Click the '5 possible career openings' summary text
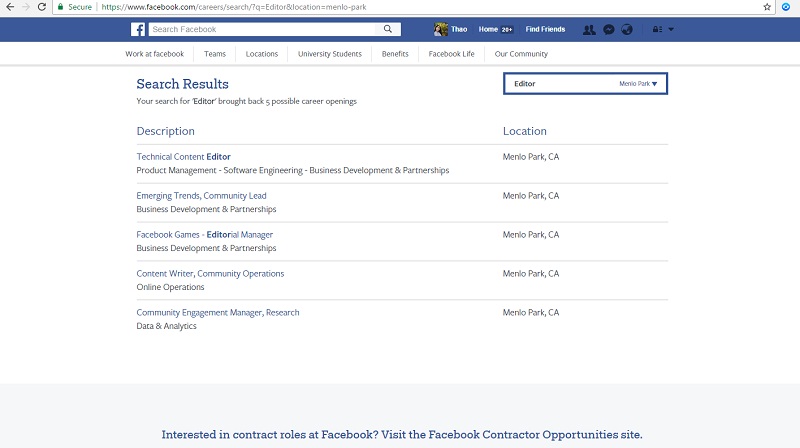This screenshot has height=448, width=800. [x=311, y=101]
